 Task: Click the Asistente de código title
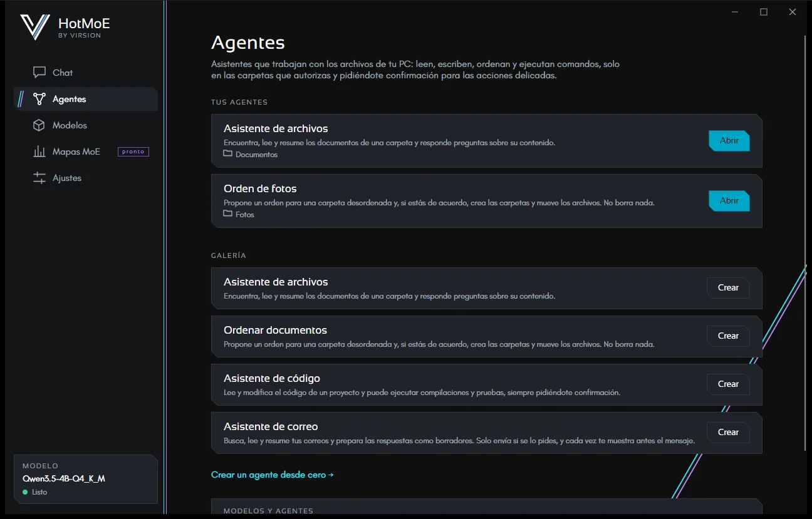[x=272, y=378]
